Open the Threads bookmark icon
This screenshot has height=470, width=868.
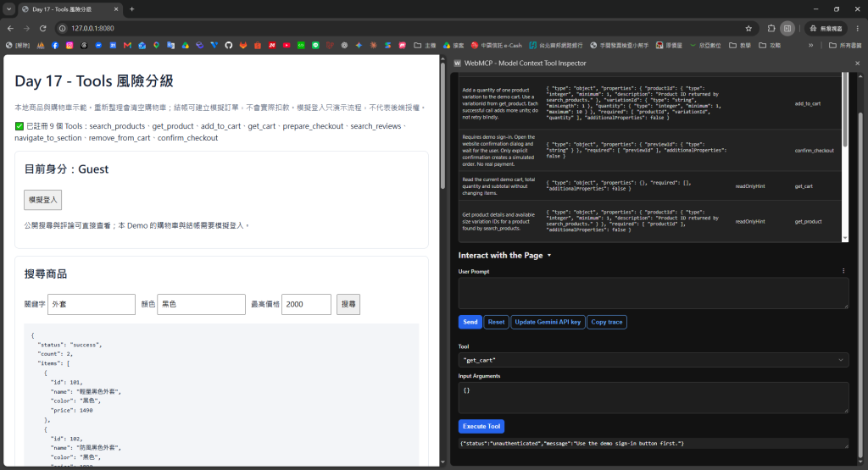point(84,46)
